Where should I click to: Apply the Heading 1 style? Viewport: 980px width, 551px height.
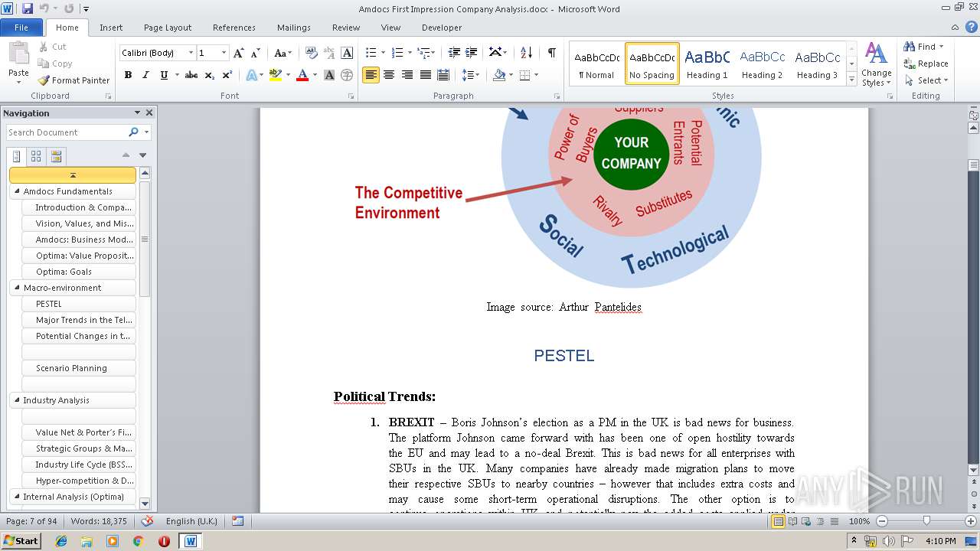[707, 64]
